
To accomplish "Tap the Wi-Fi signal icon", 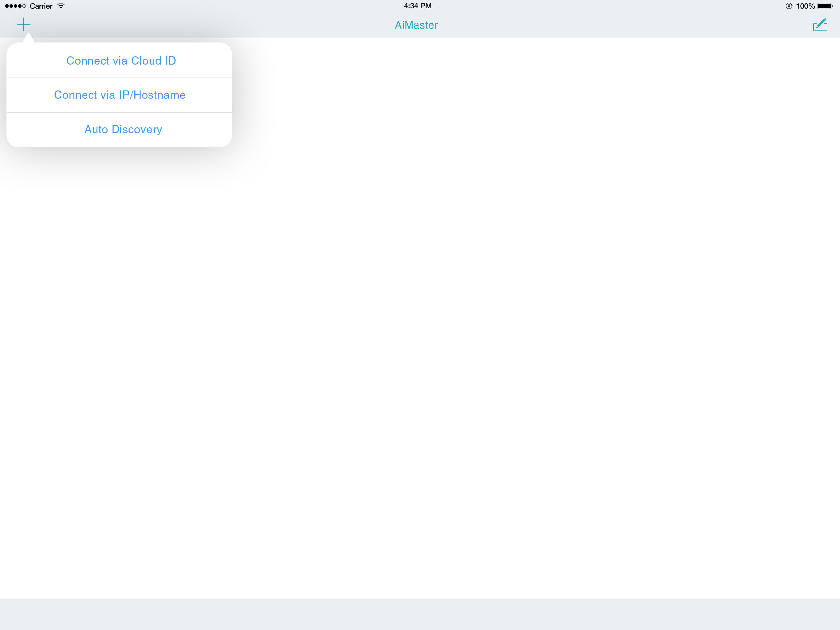I will point(61,6).
